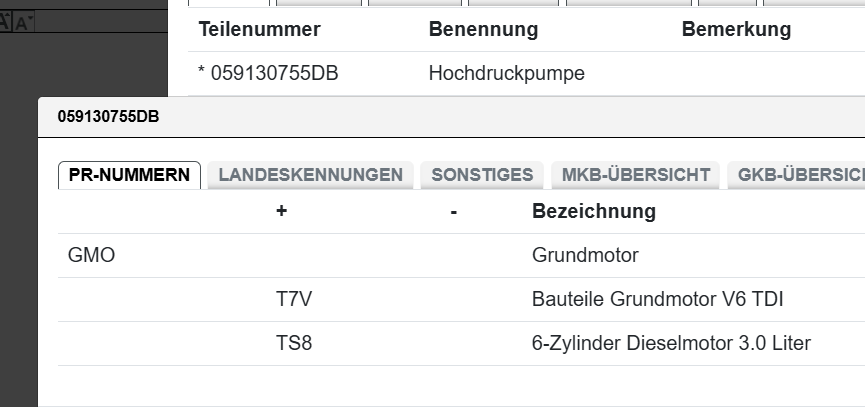The height and width of the screenshot is (407, 865).
Task: Click the Benennung column header
Action: (x=483, y=29)
